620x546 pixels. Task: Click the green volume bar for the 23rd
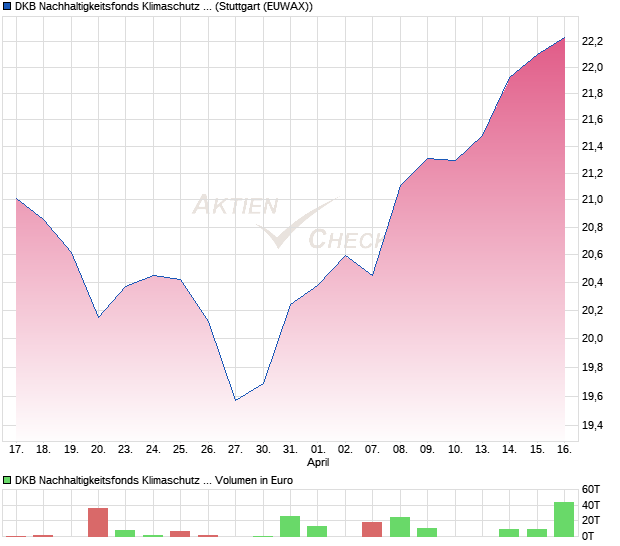(125, 533)
